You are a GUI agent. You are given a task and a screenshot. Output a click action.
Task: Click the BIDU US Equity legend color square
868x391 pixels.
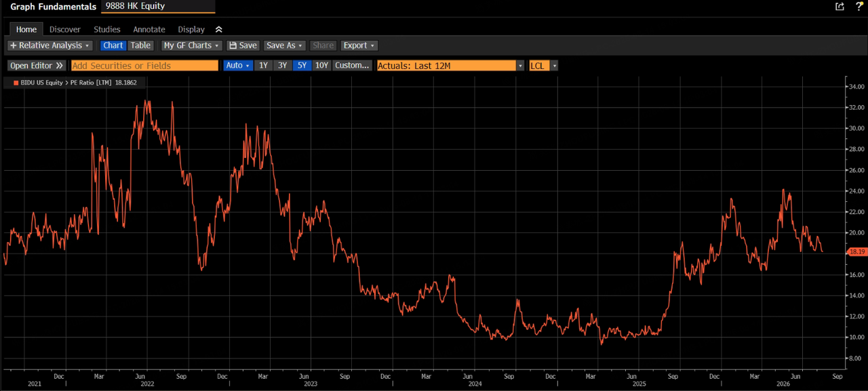pos(16,83)
